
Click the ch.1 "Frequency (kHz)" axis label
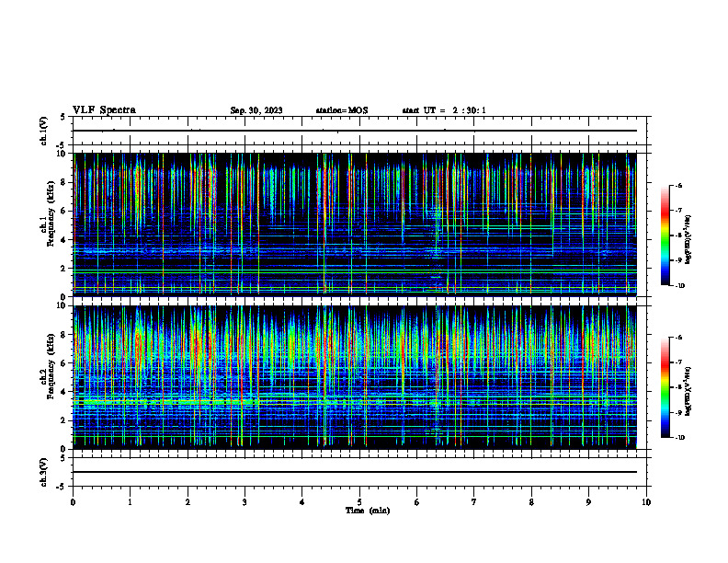[x=51, y=213]
